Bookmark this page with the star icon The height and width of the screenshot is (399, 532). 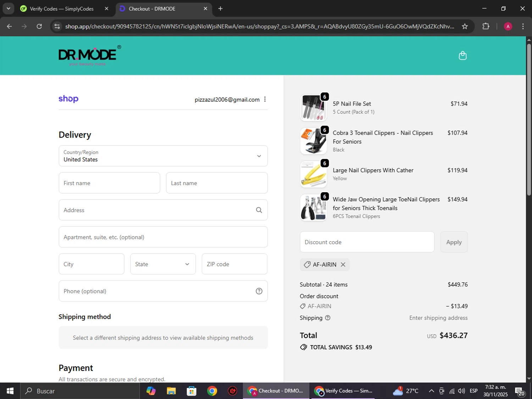(x=465, y=26)
